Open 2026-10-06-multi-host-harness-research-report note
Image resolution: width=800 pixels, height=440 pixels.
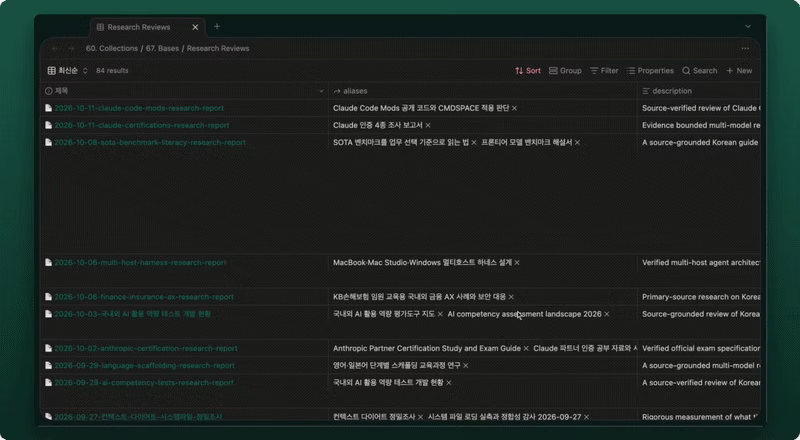(140, 263)
